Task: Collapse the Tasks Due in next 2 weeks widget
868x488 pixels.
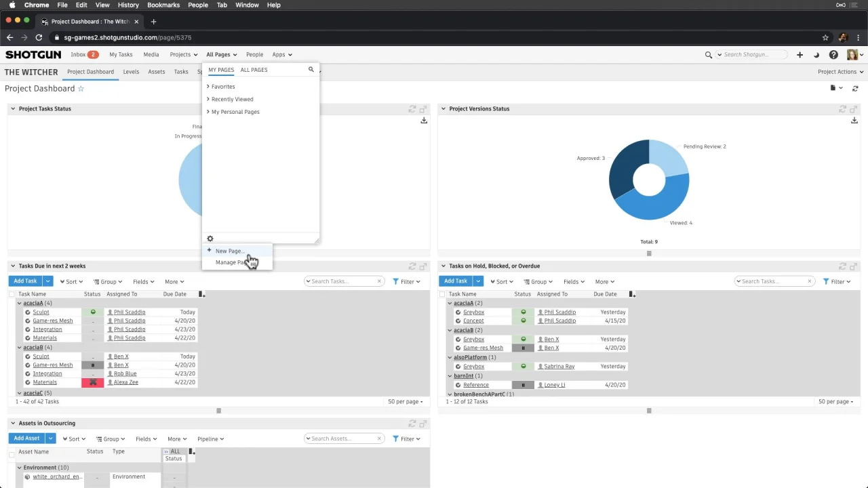Action: coord(13,266)
